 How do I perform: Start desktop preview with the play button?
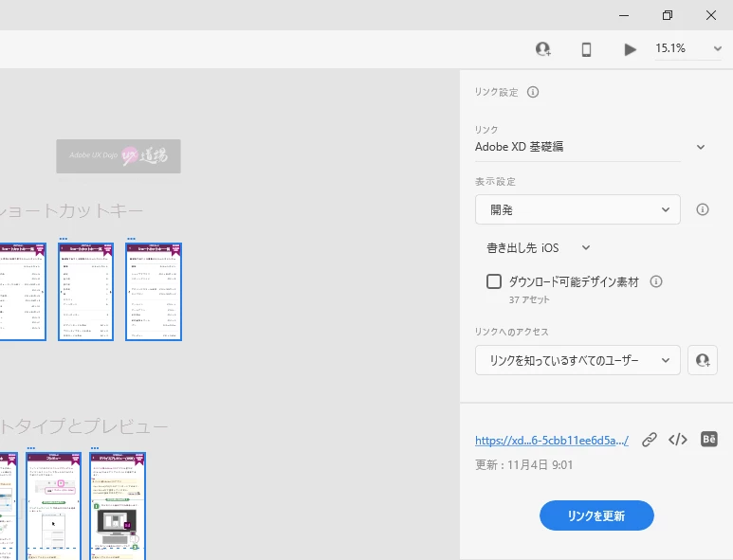631,49
